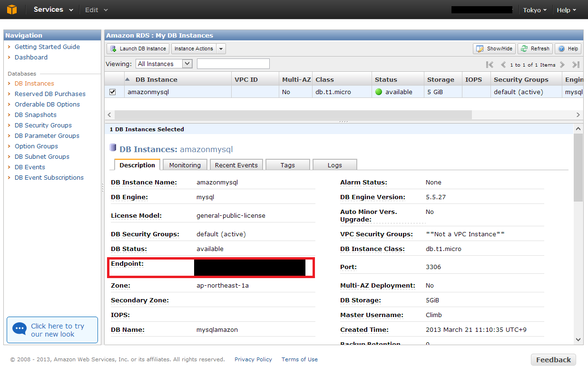Open the Logs tab
588x367 pixels.
(335, 165)
